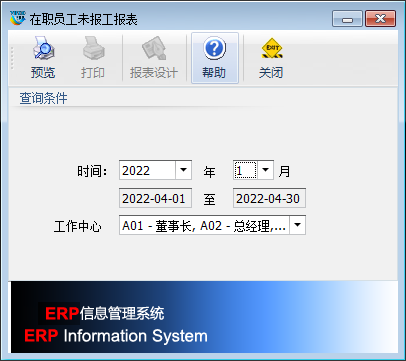Click the application logo in title bar
Image resolution: width=406 pixels, height=361 pixels.
click(17, 19)
